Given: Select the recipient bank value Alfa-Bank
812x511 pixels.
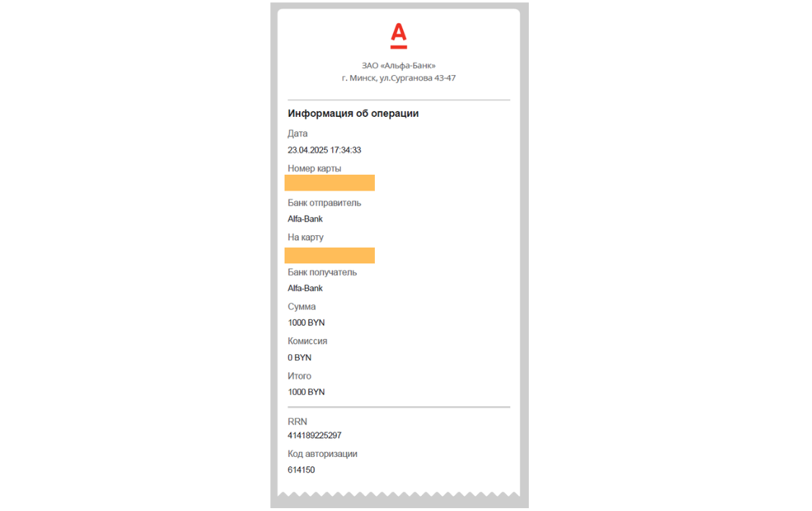Looking at the screenshot, I should (x=305, y=288).
